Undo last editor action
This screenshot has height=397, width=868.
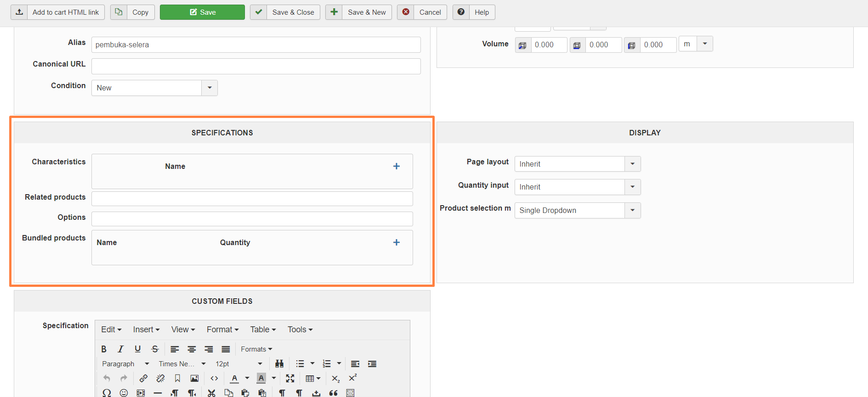[x=107, y=378]
